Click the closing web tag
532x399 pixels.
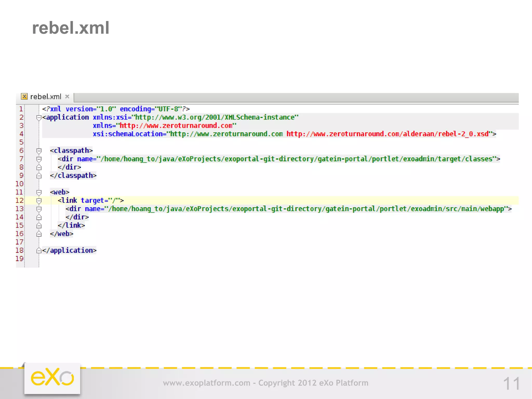click(62, 234)
